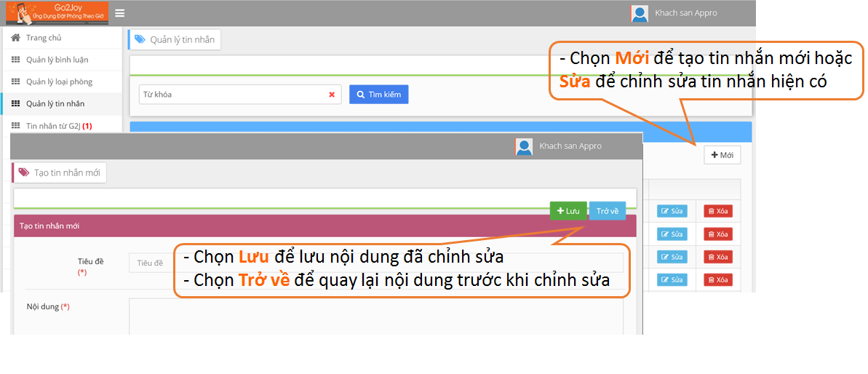
Task: Click the Nội dung (*) field label
Action: (x=48, y=306)
